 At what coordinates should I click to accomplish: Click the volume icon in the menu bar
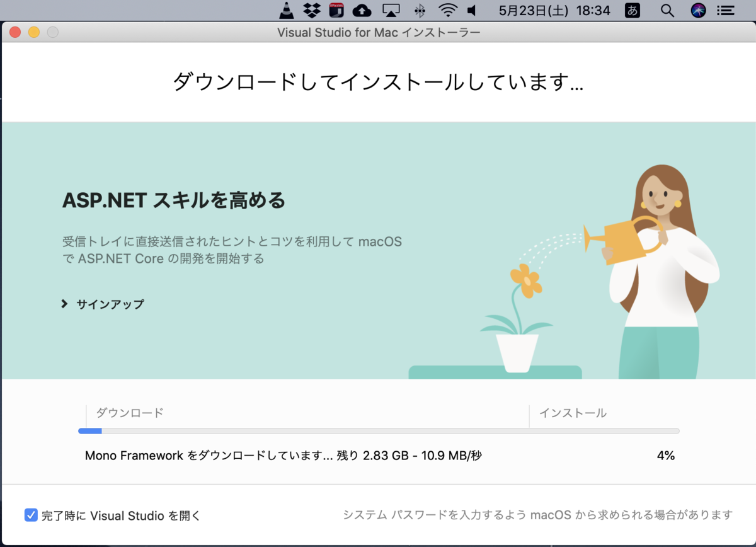point(473,10)
